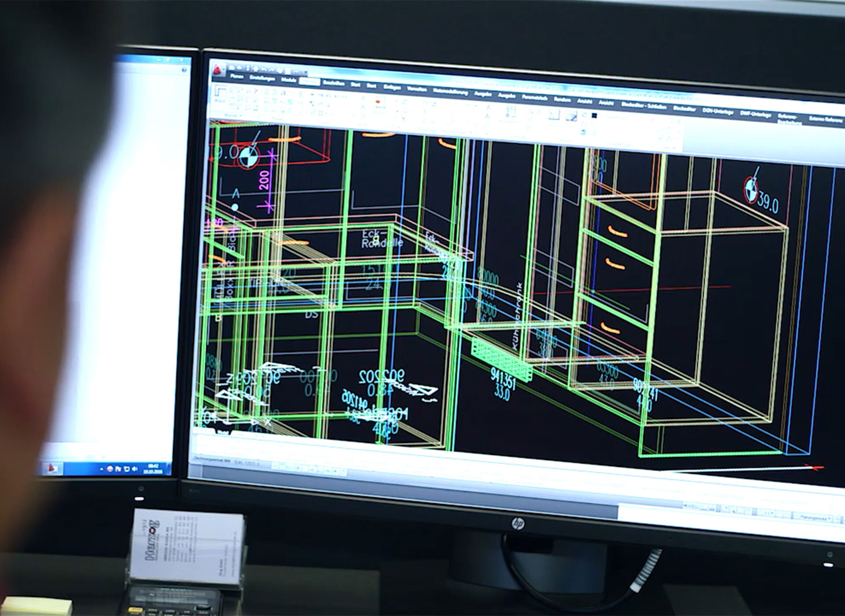The width and height of the screenshot is (845, 616).
Task: Show hidden system tray icons
Action: (102, 469)
